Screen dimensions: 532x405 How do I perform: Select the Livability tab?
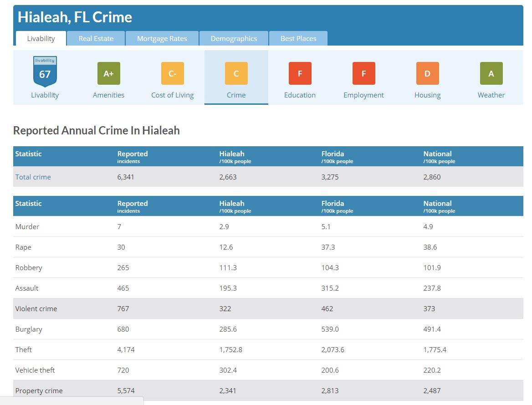(41, 39)
